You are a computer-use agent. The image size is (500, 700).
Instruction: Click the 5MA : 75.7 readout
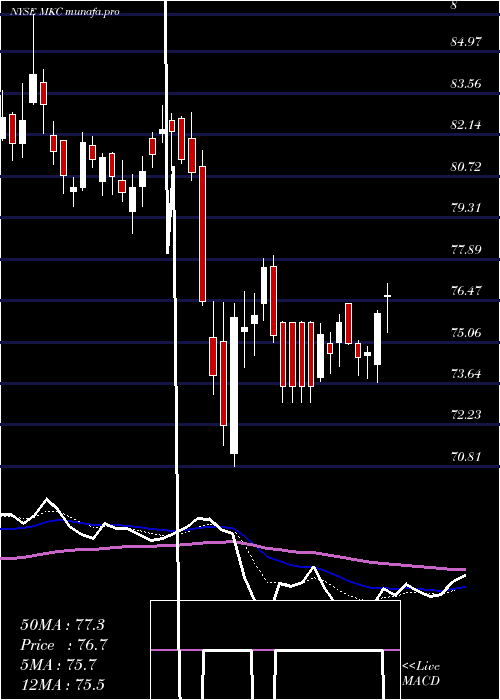pos(58,665)
